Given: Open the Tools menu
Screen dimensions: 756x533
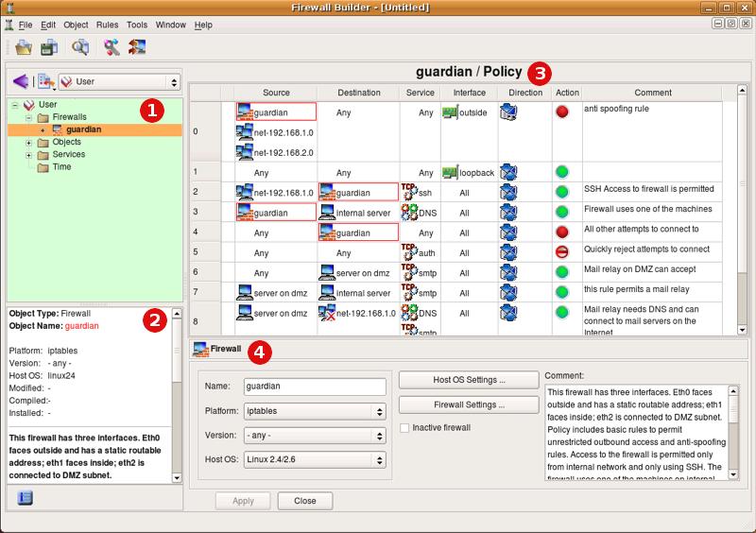Looking at the screenshot, I should 137,25.
